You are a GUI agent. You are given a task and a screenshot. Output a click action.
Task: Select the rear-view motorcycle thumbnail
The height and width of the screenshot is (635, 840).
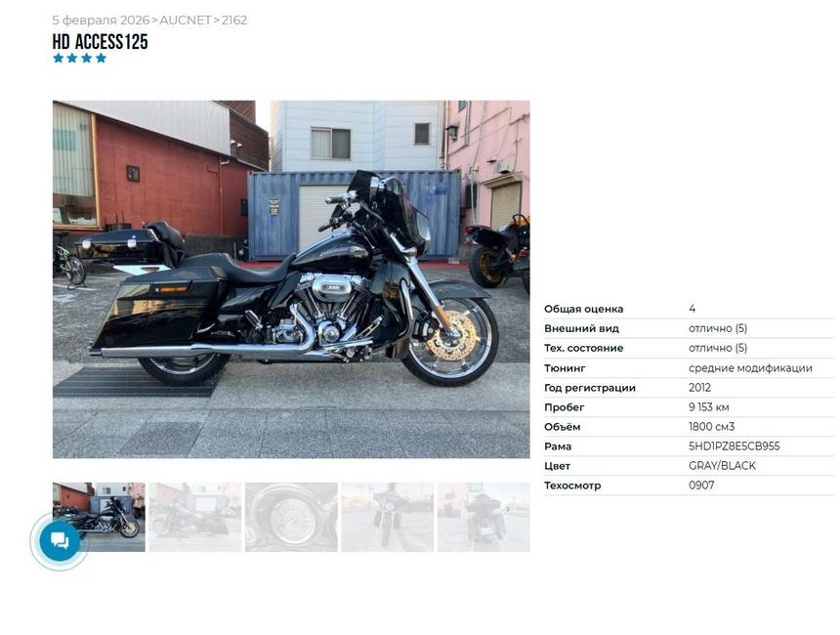click(x=483, y=517)
